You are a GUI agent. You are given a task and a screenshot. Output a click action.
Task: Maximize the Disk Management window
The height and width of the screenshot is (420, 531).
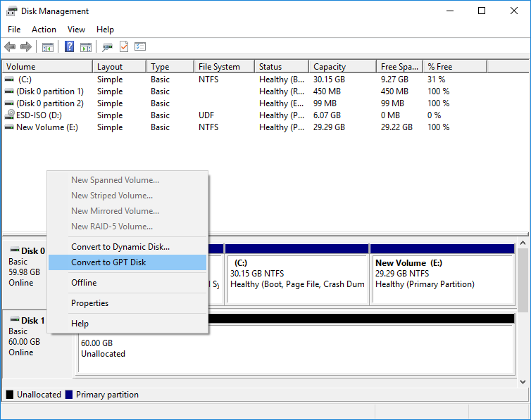click(x=482, y=11)
